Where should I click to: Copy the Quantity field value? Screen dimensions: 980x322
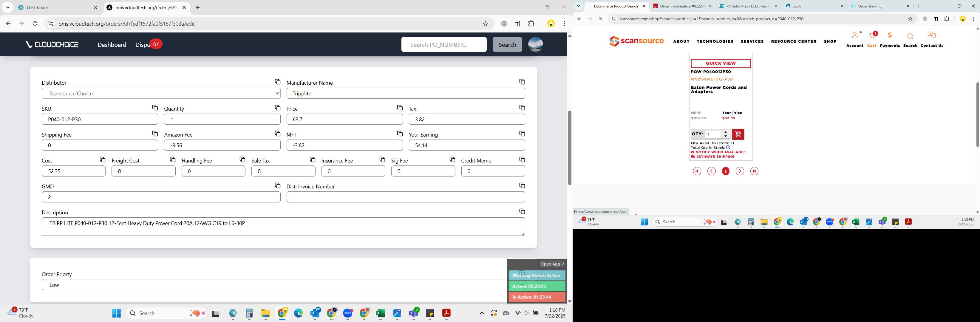click(x=277, y=108)
